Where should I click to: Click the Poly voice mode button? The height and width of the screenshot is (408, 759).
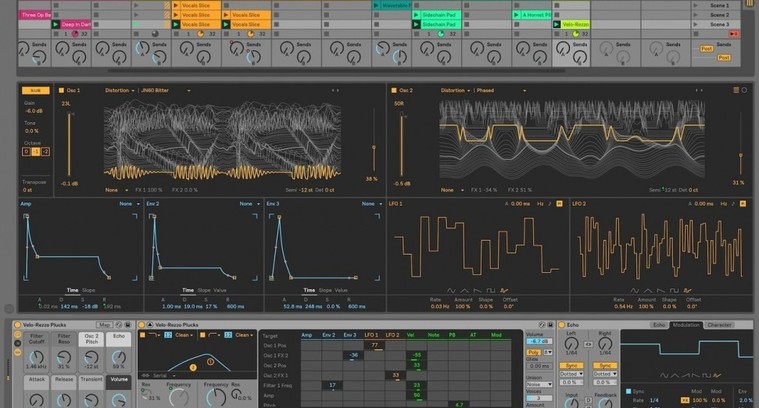533,352
